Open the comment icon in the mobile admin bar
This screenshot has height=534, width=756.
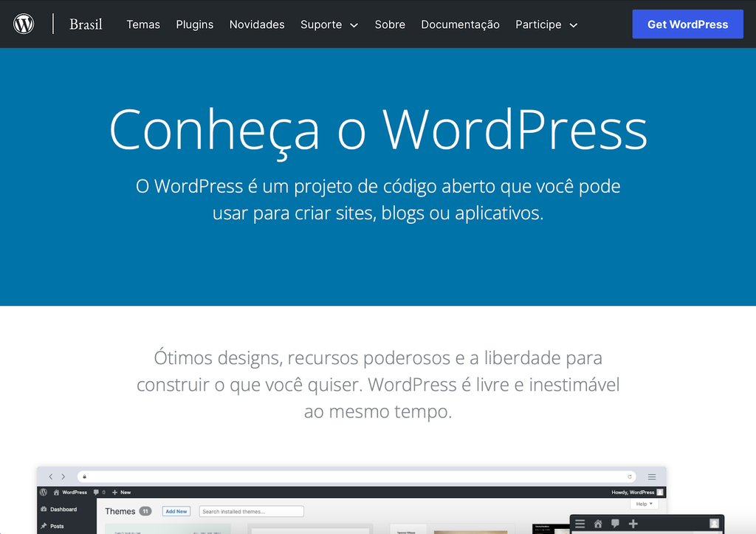[x=615, y=524]
